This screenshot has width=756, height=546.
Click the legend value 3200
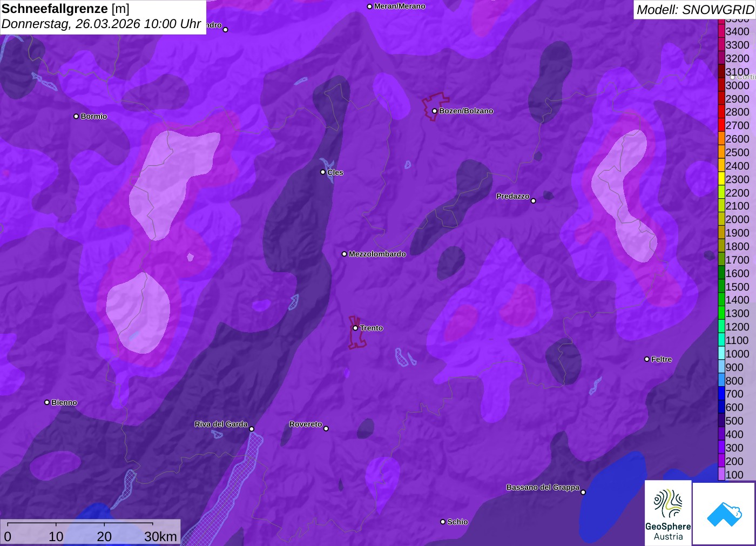[737, 58]
